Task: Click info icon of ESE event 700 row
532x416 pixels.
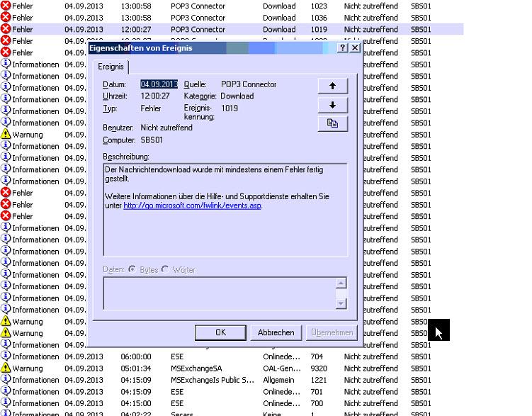Action: (6, 403)
